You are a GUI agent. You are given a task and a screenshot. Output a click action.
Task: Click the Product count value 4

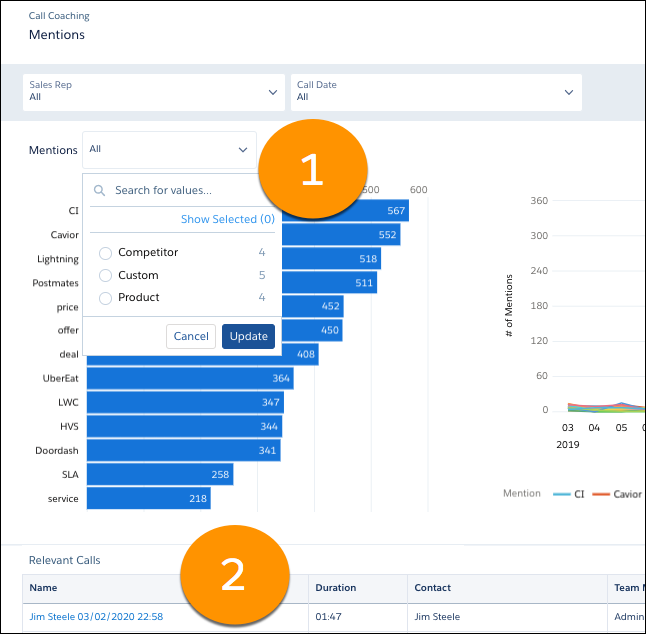point(262,297)
